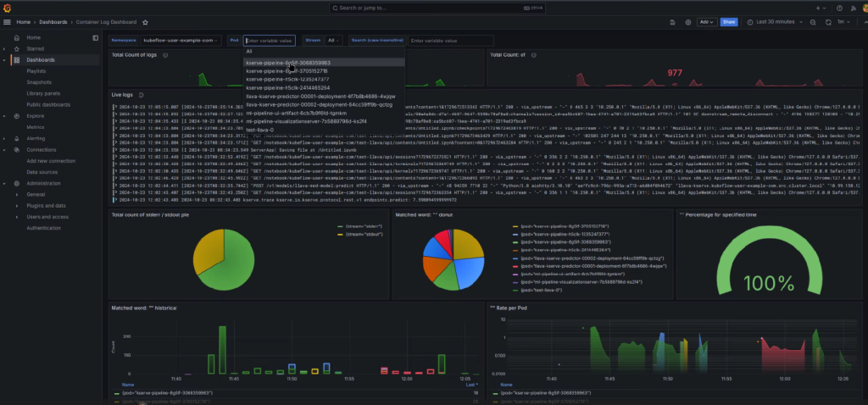Open the dashboard settings gear
Viewport: 868px width, 405px height.
pyautogui.click(x=687, y=21)
